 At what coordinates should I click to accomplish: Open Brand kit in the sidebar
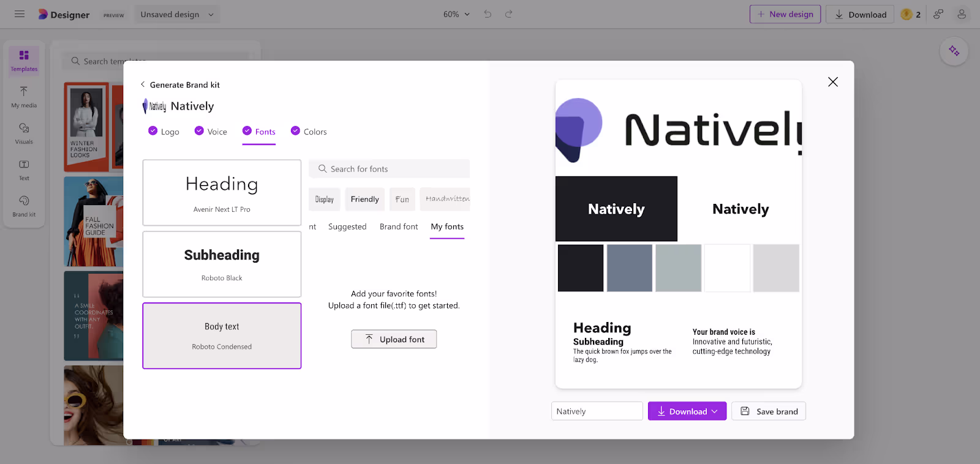coord(24,206)
